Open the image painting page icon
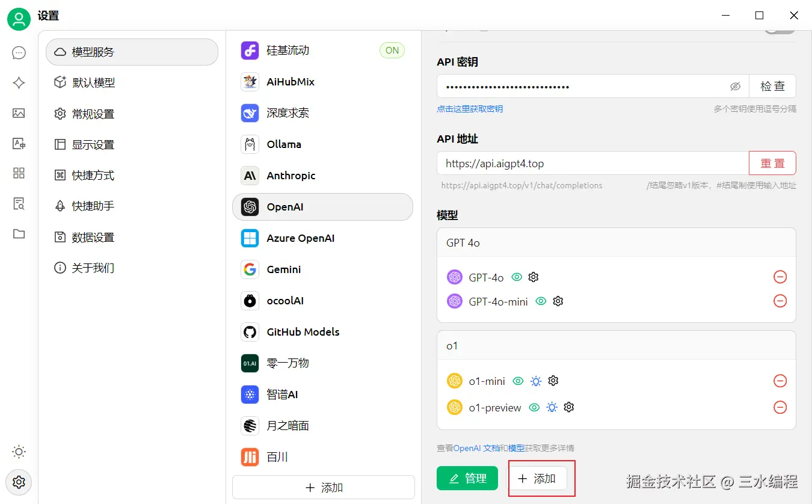812x504 pixels. coord(19,113)
